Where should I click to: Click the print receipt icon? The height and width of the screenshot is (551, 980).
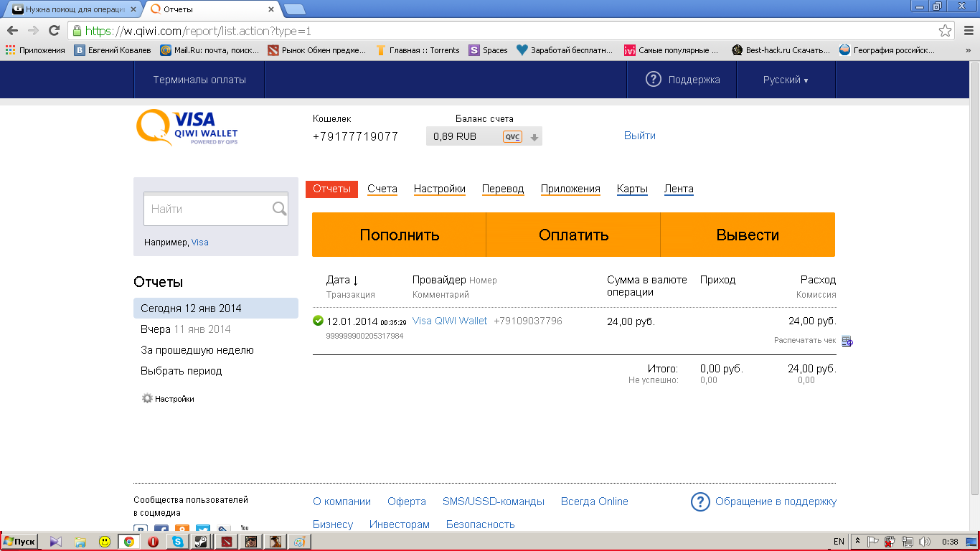(847, 341)
